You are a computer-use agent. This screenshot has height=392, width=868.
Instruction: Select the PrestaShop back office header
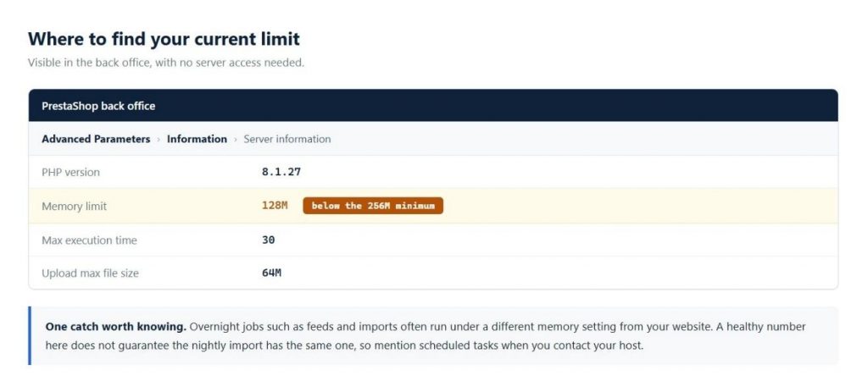(433, 106)
